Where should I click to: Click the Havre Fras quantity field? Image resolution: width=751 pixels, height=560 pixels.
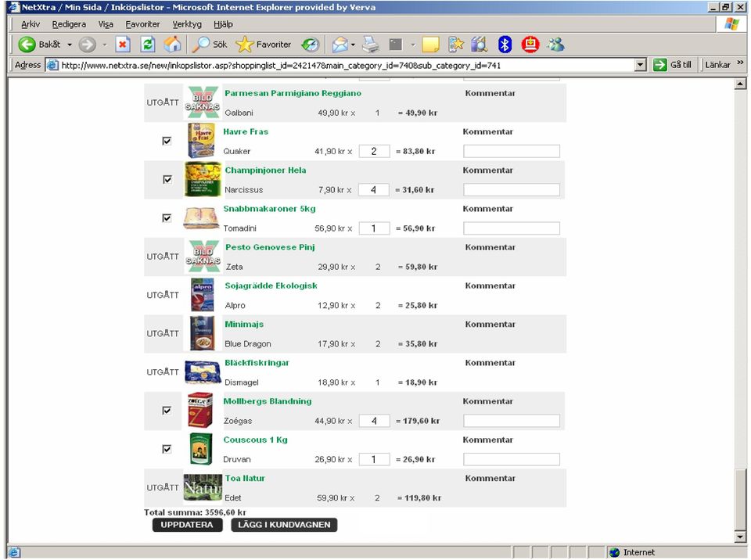pyautogui.click(x=374, y=152)
